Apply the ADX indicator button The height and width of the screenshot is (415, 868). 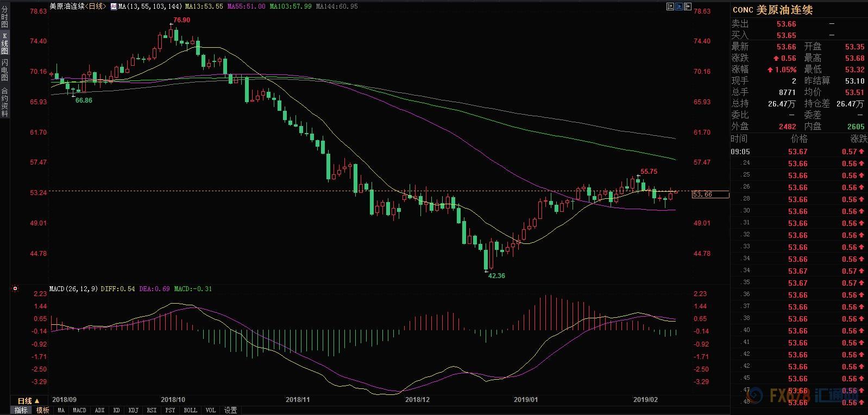(x=99, y=410)
